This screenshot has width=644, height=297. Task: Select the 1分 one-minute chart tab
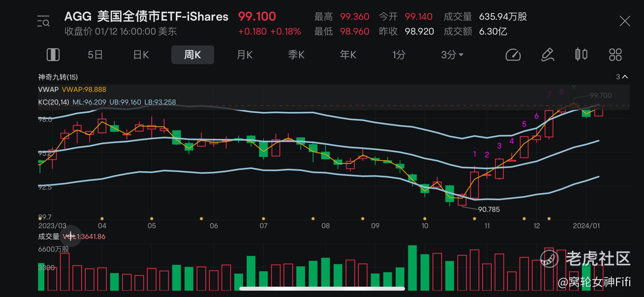click(x=399, y=55)
